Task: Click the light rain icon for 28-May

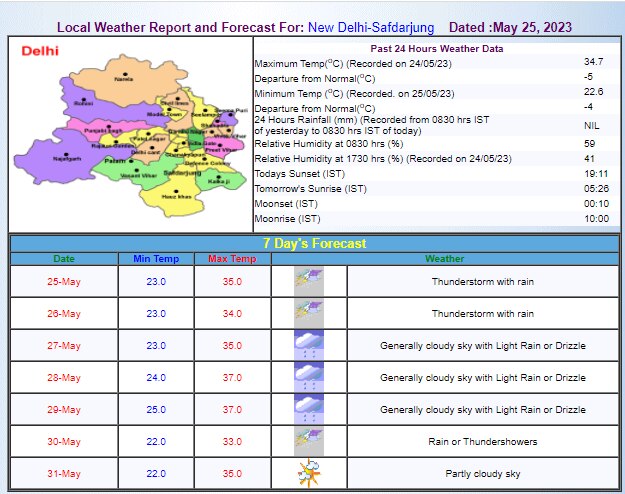Action: (x=309, y=377)
